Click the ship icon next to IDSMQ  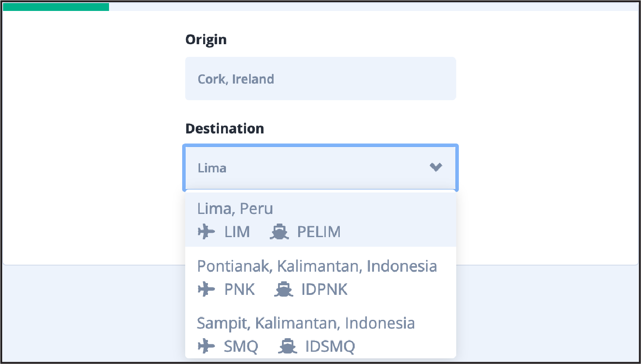click(288, 346)
